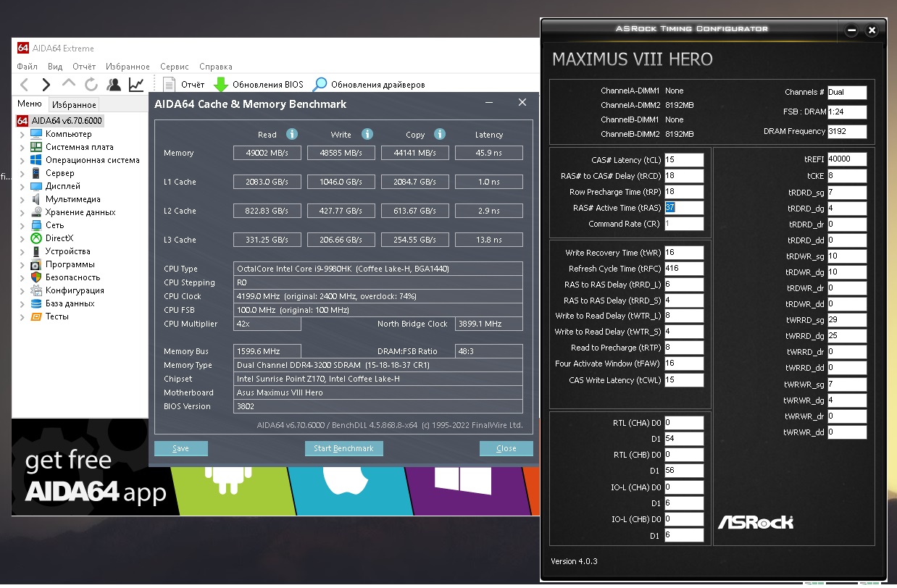Click the CAS# Latency (tCL) field

click(x=683, y=160)
